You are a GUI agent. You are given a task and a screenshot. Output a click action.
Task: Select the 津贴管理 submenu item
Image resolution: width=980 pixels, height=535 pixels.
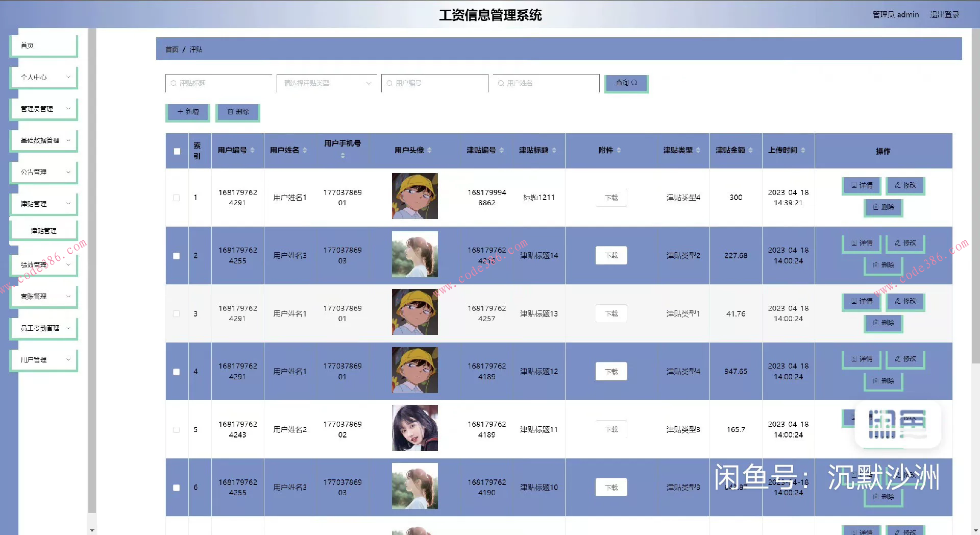[43, 230]
